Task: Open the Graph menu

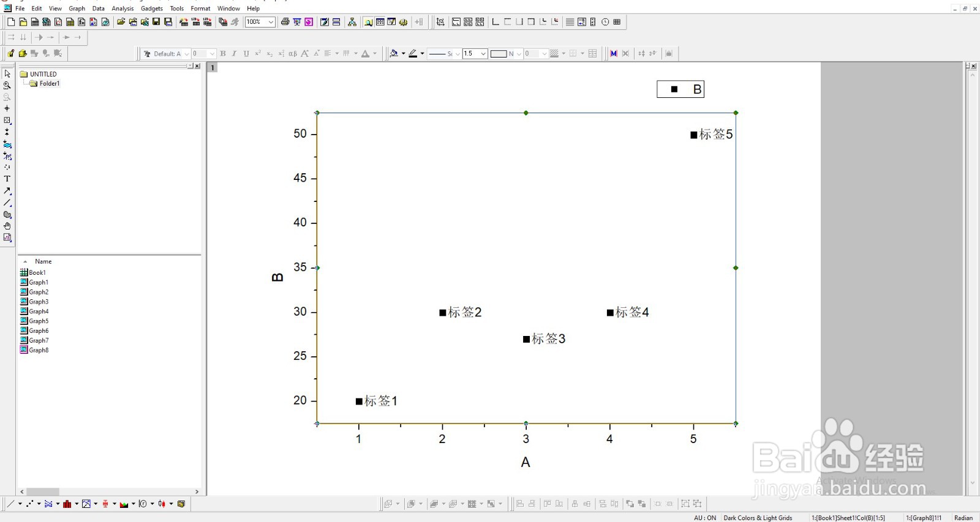Action: (77, 9)
